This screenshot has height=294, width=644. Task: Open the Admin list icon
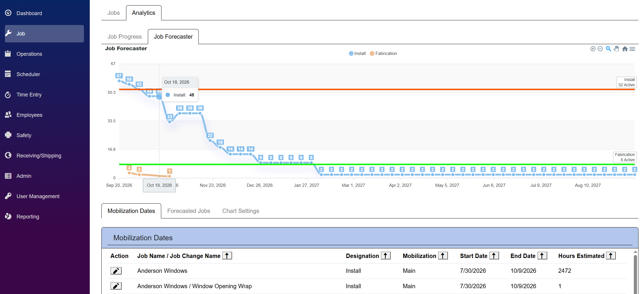pyautogui.click(x=8, y=176)
